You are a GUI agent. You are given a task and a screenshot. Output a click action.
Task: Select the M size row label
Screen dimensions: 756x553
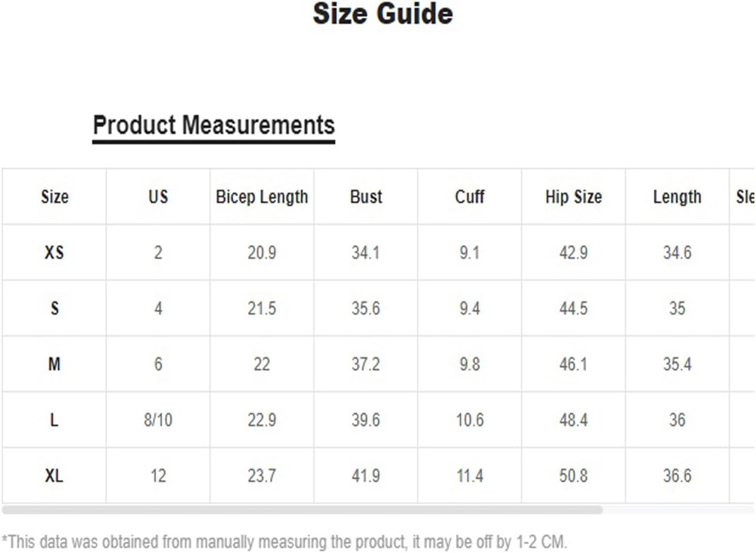click(54, 364)
